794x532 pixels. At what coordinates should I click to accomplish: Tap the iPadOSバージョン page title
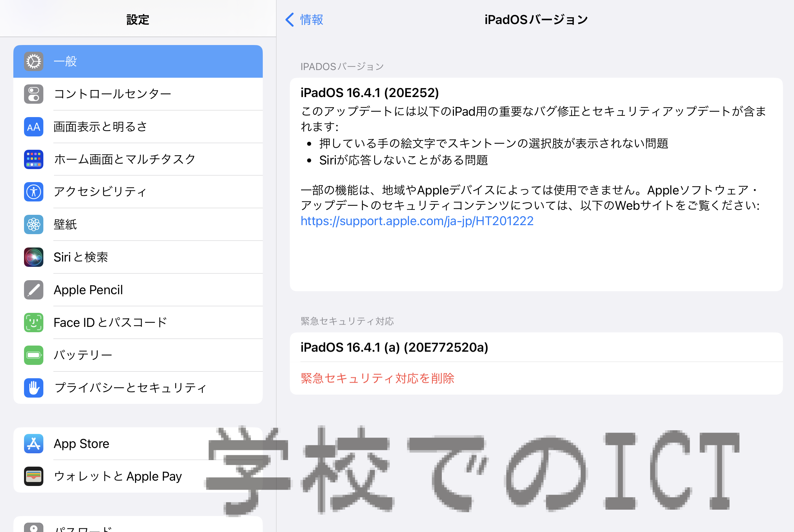536,20
